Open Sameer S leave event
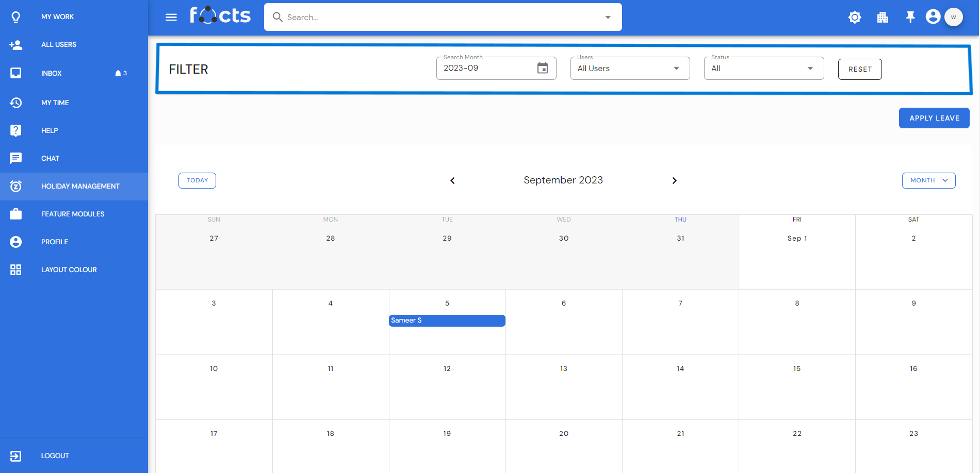The height and width of the screenshot is (473, 980). 447,320
